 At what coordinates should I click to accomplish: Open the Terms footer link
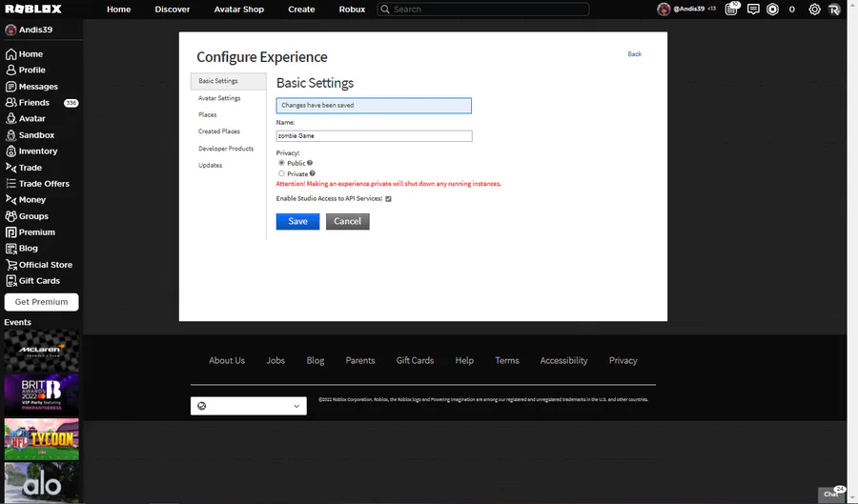(507, 360)
